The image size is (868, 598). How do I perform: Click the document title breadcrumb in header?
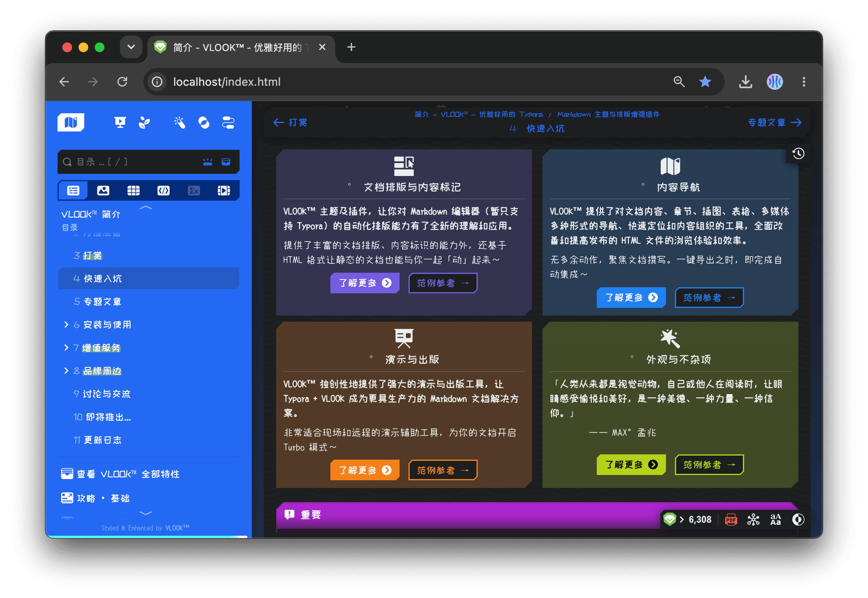point(537,115)
